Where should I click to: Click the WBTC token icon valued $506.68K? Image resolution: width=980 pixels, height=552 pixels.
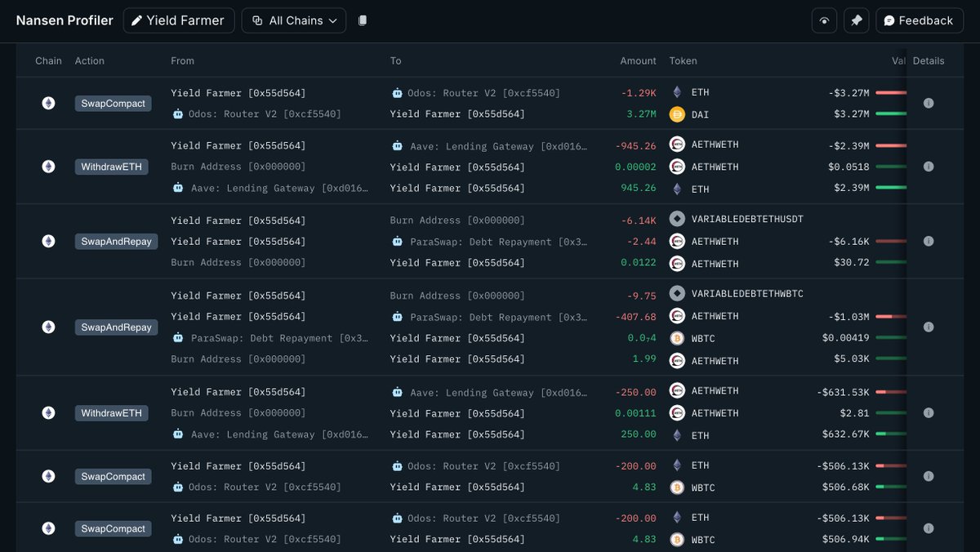tap(677, 487)
